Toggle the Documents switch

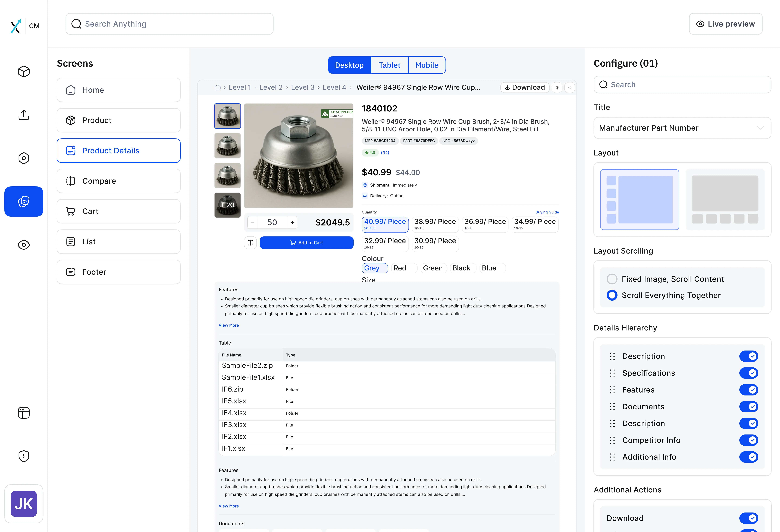[749, 406]
